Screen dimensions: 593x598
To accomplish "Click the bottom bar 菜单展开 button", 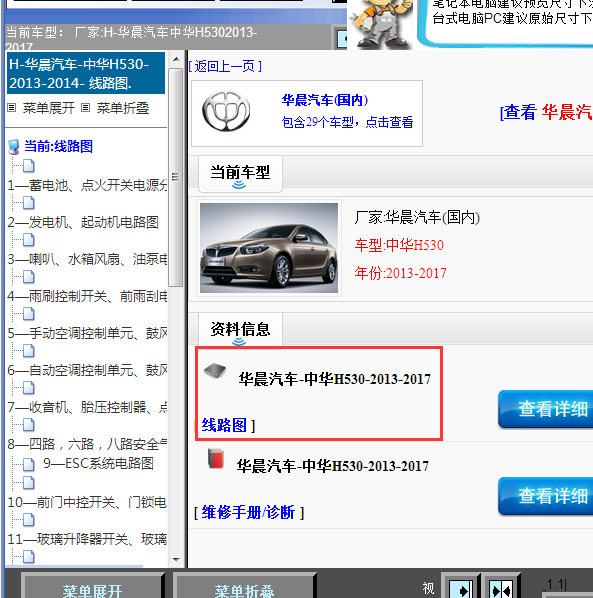I will tap(92, 586).
